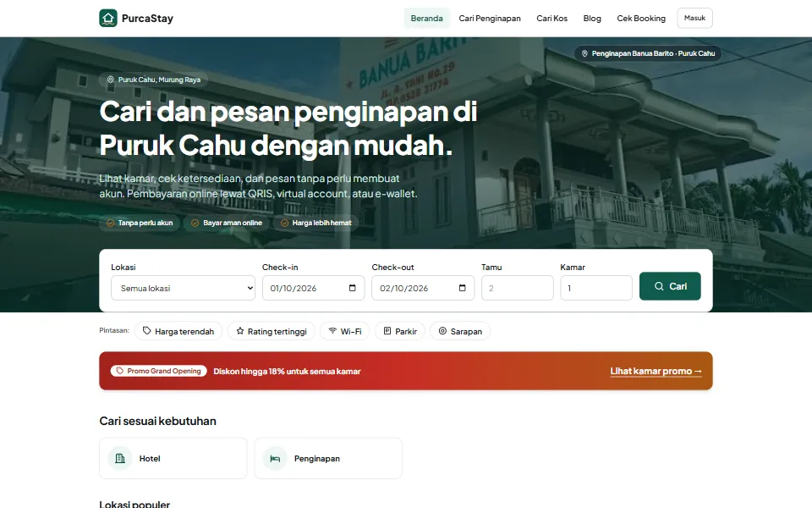Select the Rating tertinggi shortcut chip
The image size is (812, 508).
point(271,331)
